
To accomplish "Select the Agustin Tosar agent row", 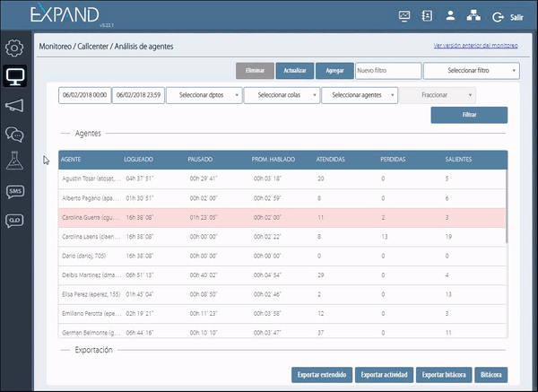I will point(282,179).
